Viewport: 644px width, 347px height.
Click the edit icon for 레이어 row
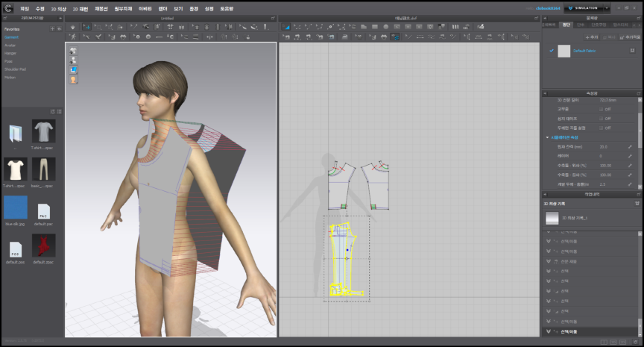tap(630, 156)
